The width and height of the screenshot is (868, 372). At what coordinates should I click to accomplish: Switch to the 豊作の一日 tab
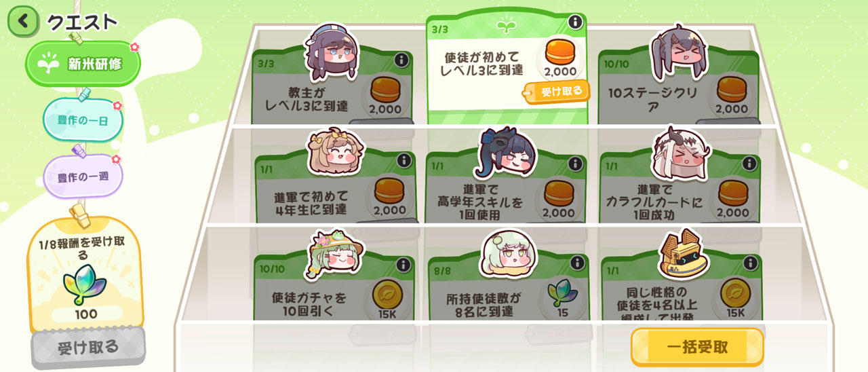(x=84, y=119)
